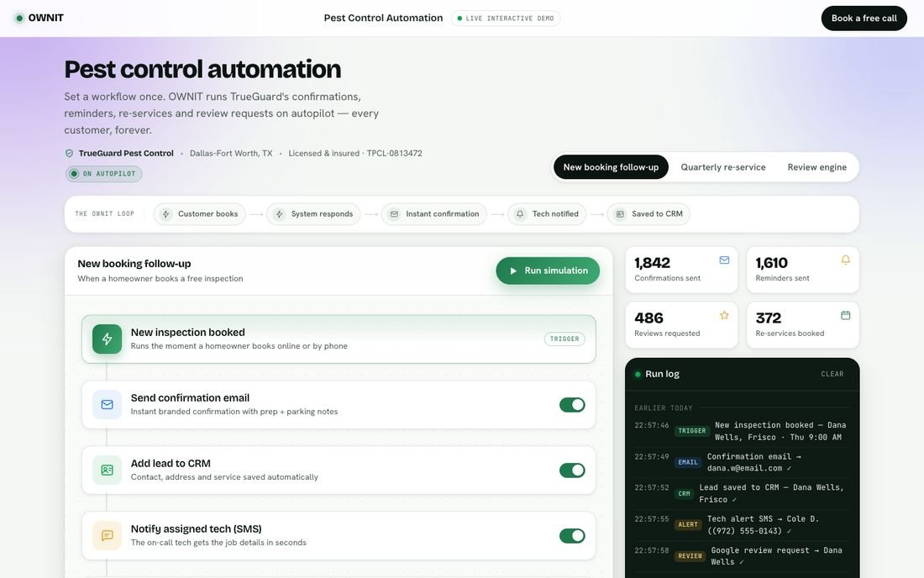Click the Tech alert SMS log entry

(742, 525)
